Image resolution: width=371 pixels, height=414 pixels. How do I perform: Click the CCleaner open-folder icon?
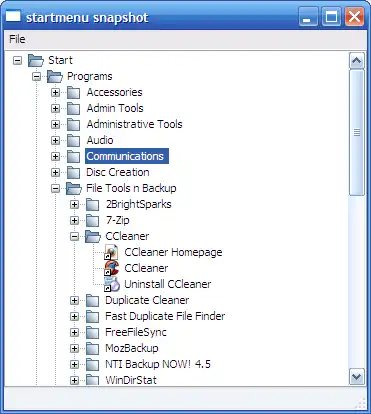(93, 236)
